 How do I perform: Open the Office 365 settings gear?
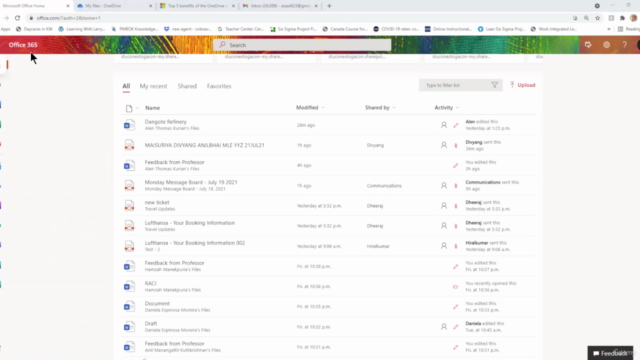coord(607,44)
